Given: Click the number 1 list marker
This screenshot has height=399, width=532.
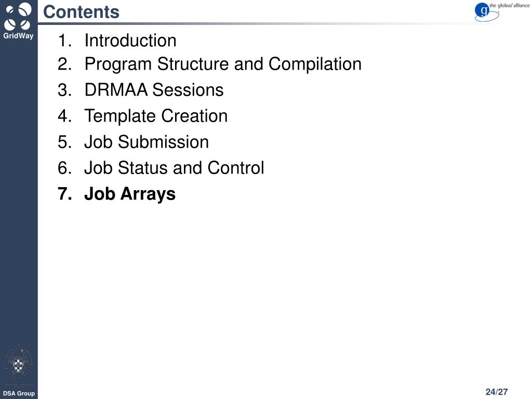Looking at the screenshot, I should pos(64,41).
